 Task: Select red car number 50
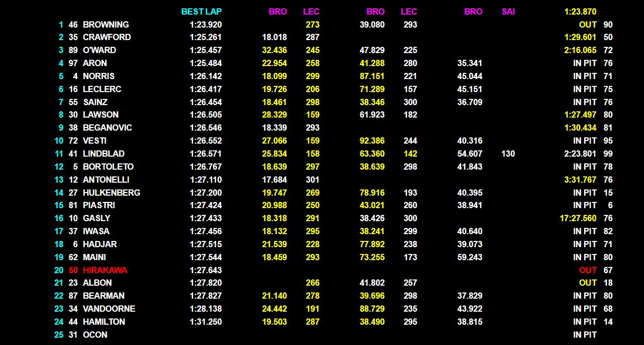(73, 270)
